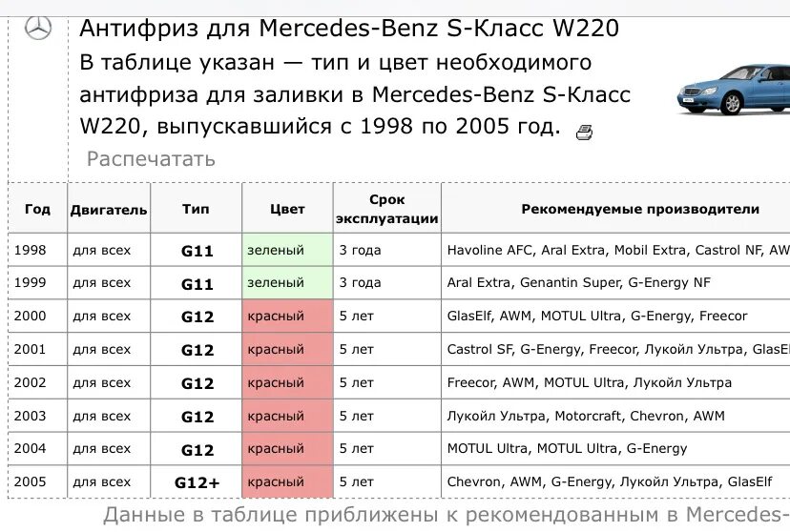Image resolution: width=790 pixels, height=532 pixels.
Task: Click MOTUL Ultra manufacturers text in 2004 row
Action: coord(568,448)
